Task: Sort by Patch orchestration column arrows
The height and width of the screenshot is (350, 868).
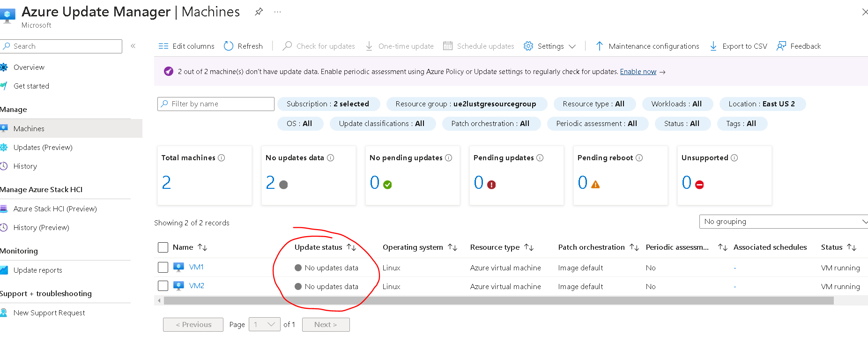Action: [x=634, y=247]
